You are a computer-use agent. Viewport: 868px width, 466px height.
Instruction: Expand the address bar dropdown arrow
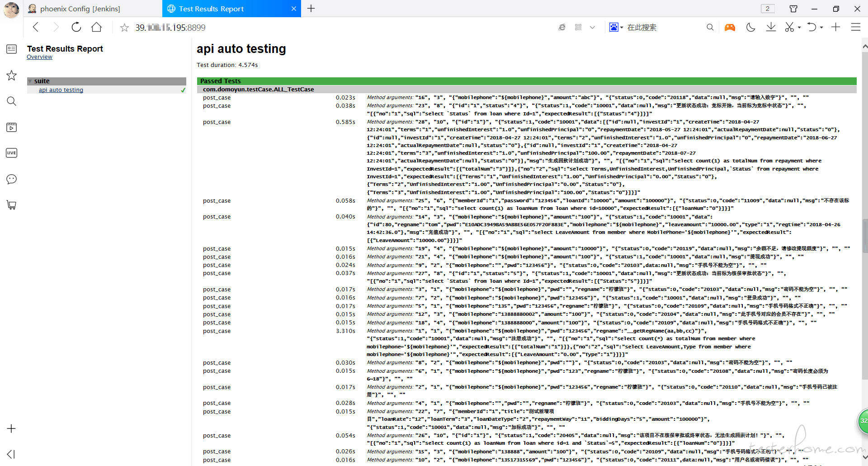pos(592,27)
